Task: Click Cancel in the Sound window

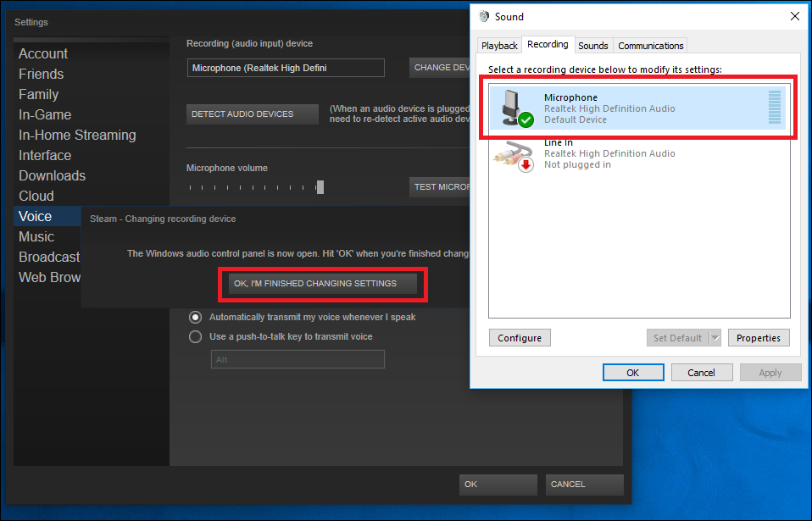Action: coord(701,373)
